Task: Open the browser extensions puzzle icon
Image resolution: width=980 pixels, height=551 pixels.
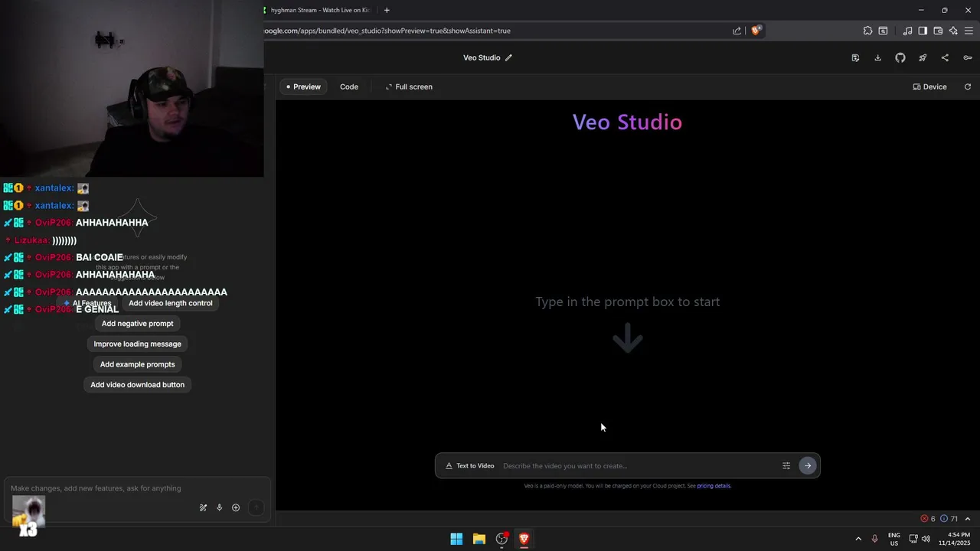Action: click(x=867, y=31)
